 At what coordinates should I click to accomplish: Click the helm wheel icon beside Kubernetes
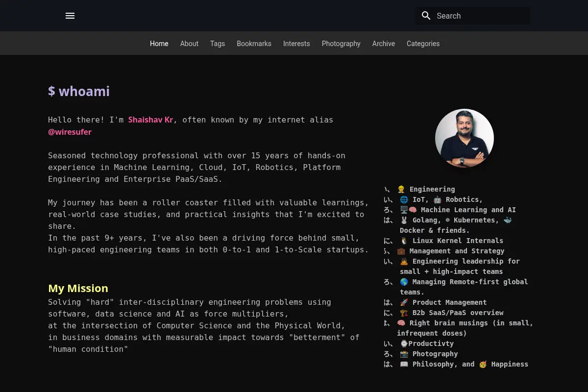pos(447,220)
